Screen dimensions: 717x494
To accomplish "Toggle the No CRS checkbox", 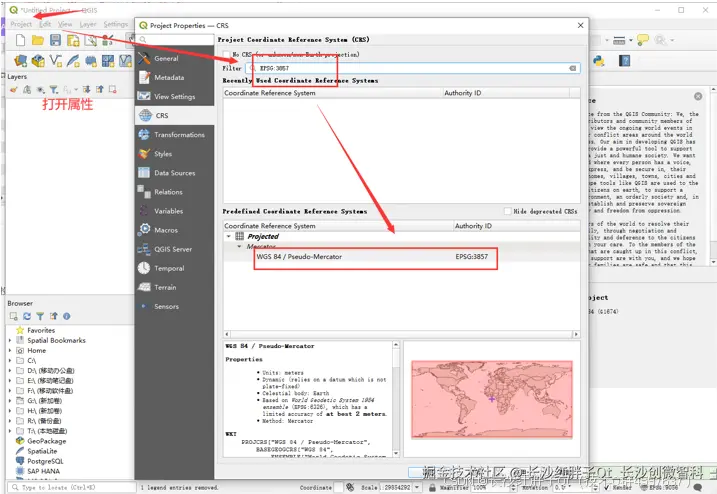I will tap(226, 55).
